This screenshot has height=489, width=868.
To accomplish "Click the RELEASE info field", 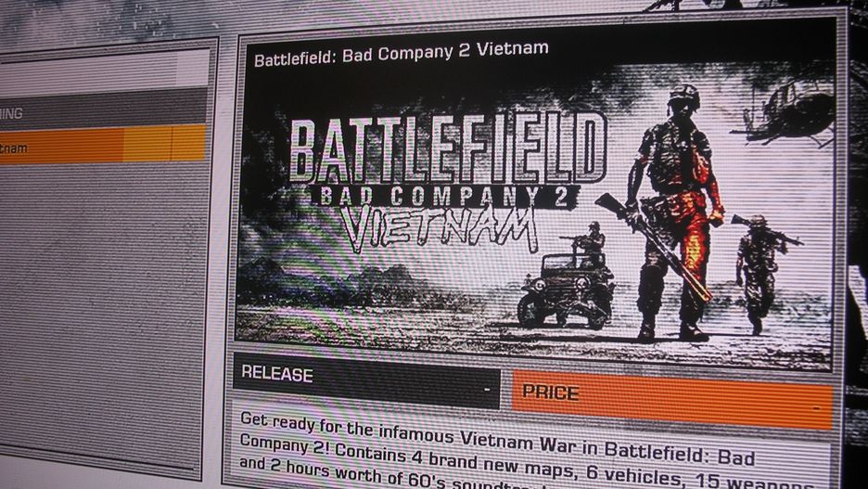I will point(366,380).
